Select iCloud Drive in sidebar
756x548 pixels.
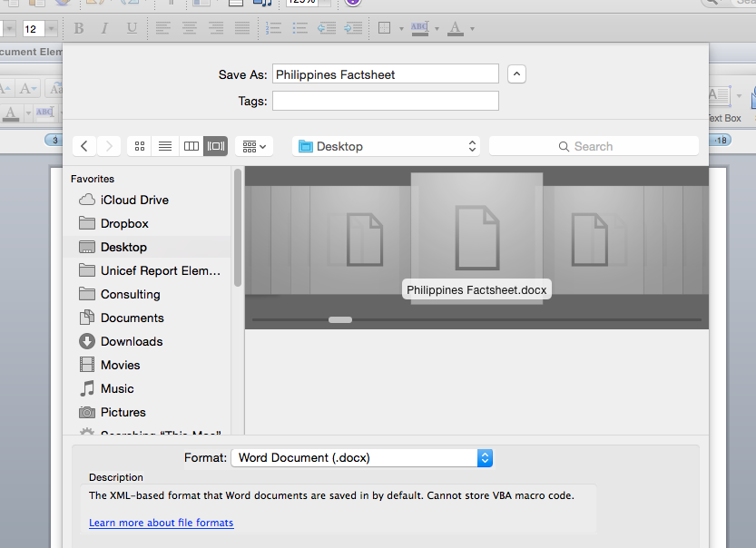[x=133, y=200]
